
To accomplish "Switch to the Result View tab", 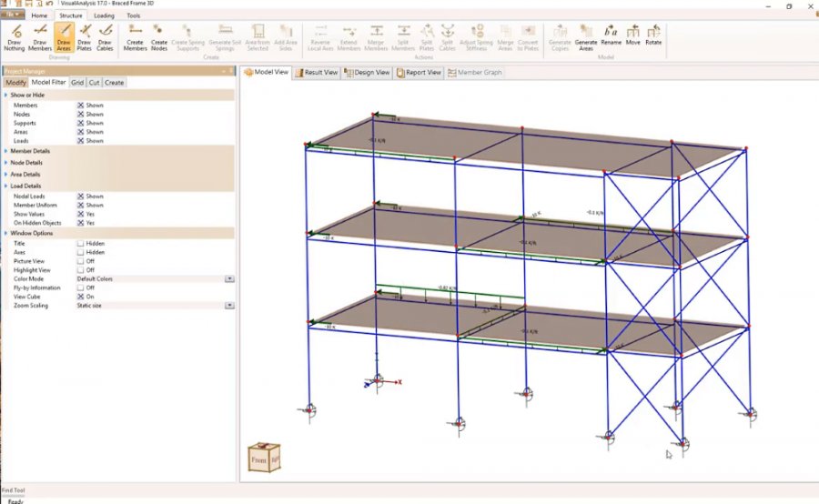I will tap(317, 73).
